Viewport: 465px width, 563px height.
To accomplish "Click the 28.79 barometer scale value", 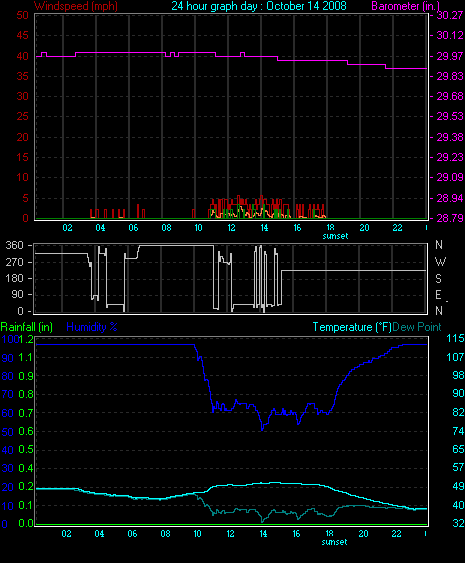I will [450, 218].
